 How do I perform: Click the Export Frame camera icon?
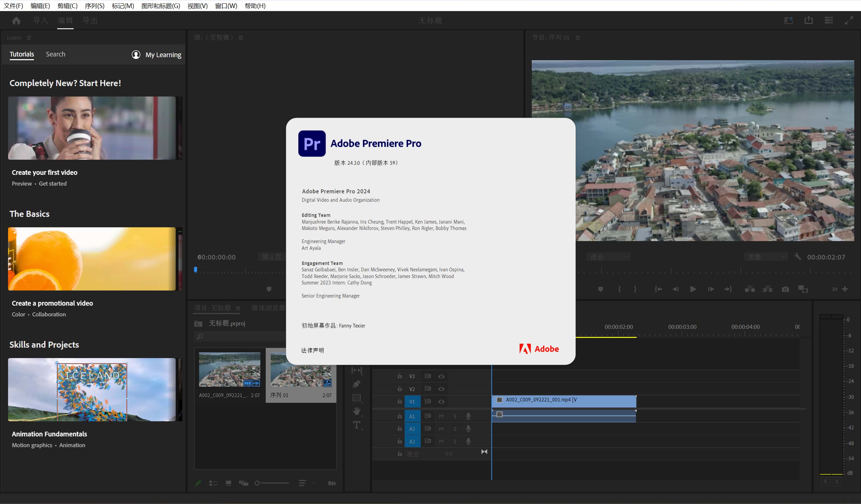click(785, 289)
